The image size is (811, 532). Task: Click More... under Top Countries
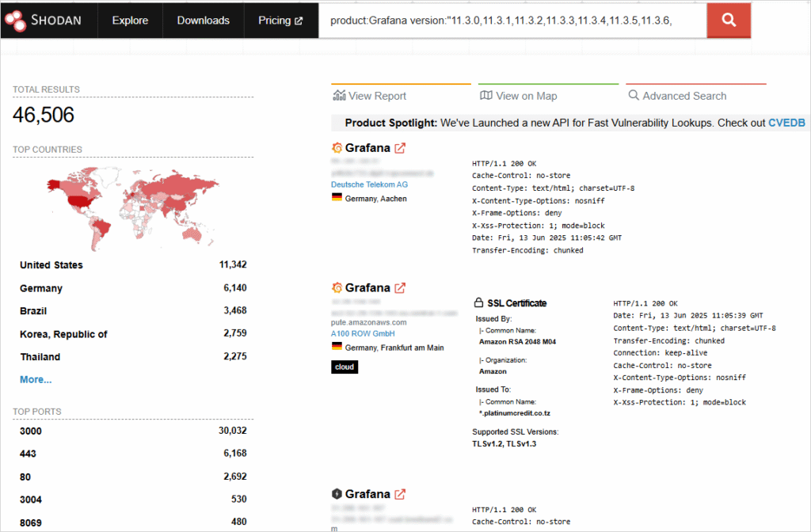pos(35,379)
